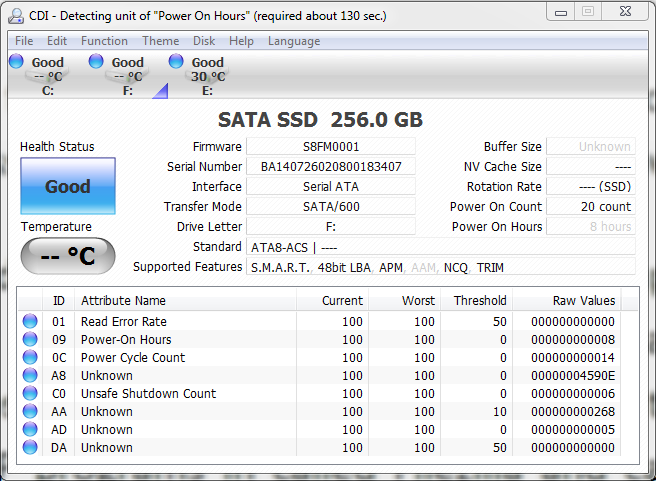Click the C: drive status orb icon
656x481 pixels.
[x=16, y=62]
